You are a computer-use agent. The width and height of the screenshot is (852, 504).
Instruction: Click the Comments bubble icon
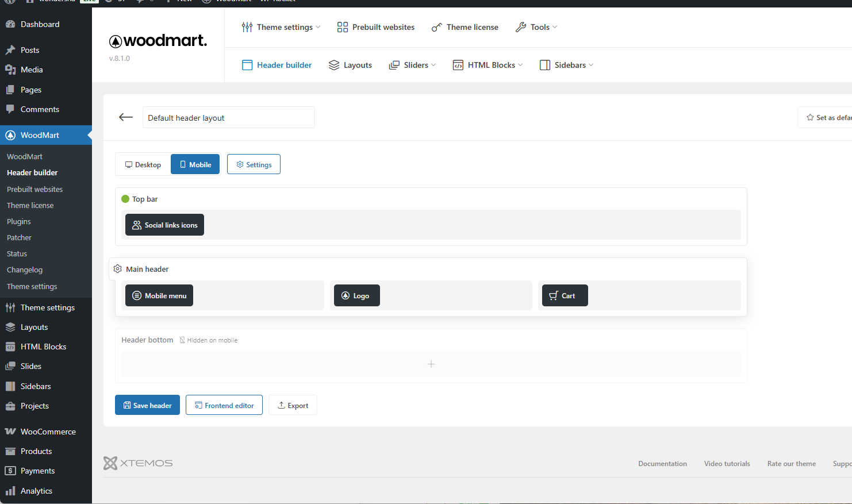point(10,109)
